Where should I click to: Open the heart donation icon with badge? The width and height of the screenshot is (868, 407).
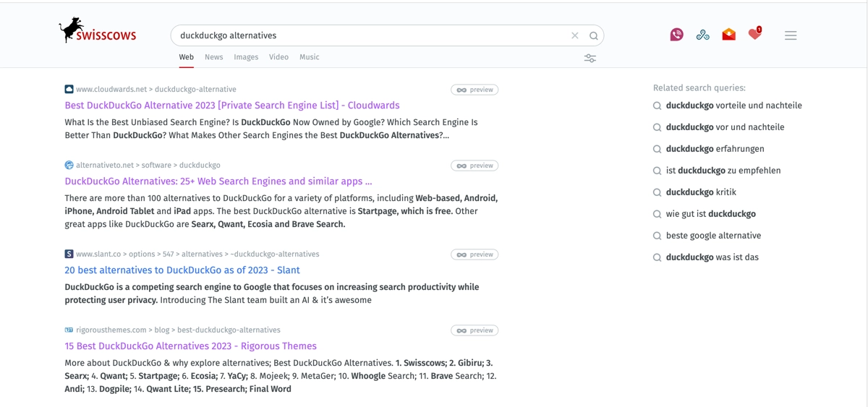pyautogui.click(x=754, y=34)
